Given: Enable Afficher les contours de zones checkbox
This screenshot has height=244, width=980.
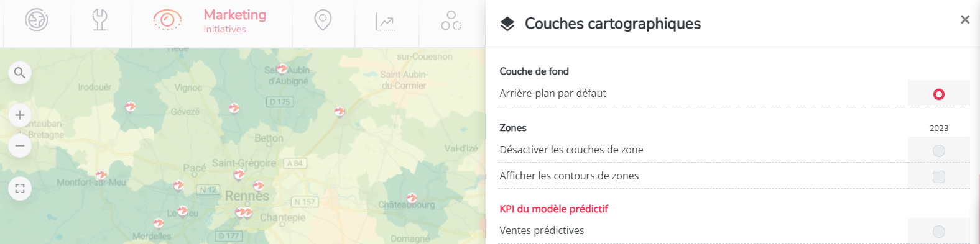Looking at the screenshot, I should pyautogui.click(x=939, y=176).
